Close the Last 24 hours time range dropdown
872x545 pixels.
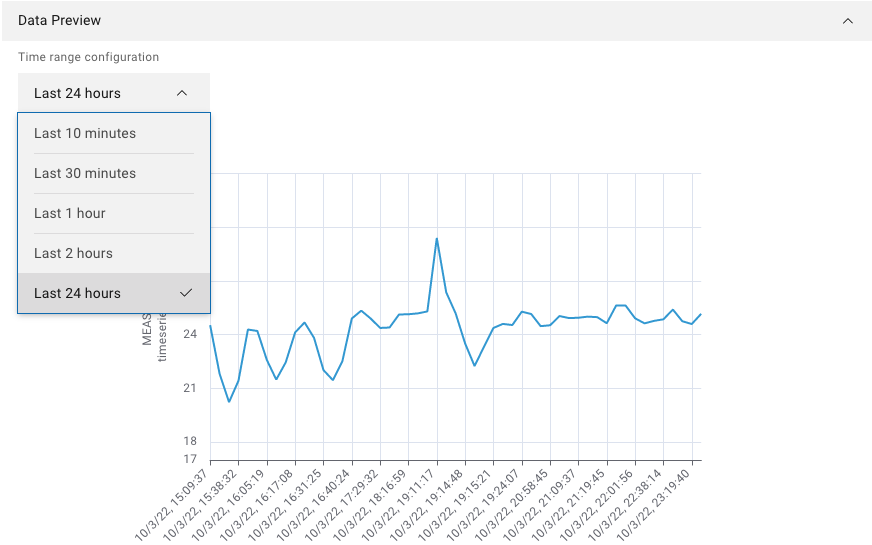pyautogui.click(x=113, y=93)
